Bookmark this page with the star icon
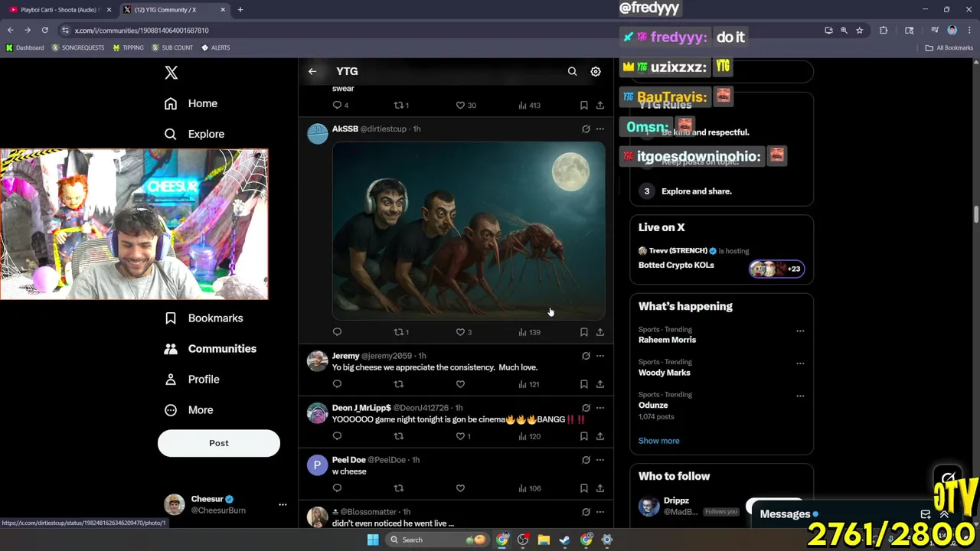Viewport: 980px width, 551px height. tap(860, 30)
